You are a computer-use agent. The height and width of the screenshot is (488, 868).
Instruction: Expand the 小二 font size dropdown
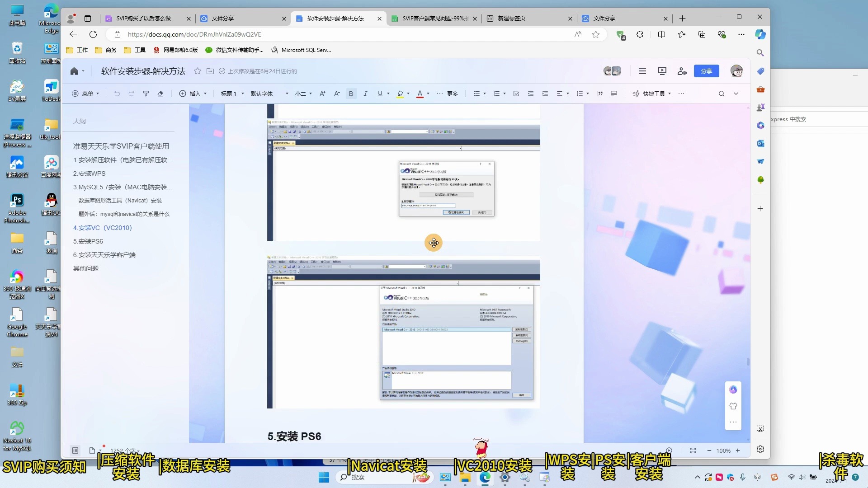311,94
